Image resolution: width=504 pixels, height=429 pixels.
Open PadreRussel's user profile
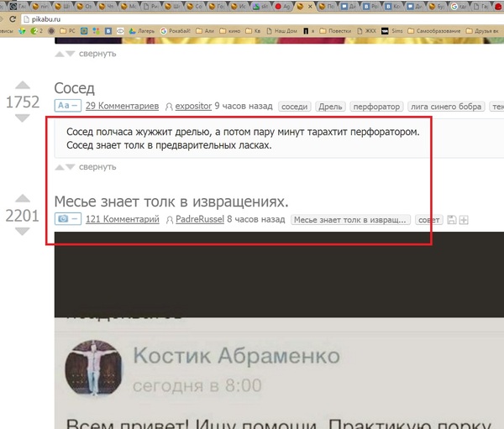(200, 219)
